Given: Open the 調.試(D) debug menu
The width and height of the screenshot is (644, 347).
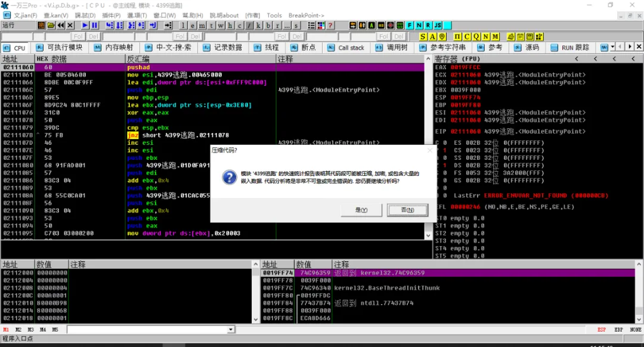Looking at the screenshot, I should (x=85, y=15).
